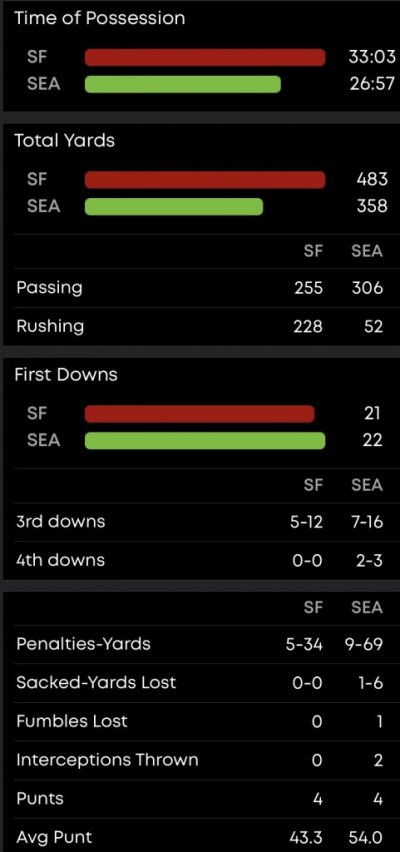Open the Time of Possession heading
The width and height of the screenshot is (400, 852).
(x=99, y=18)
